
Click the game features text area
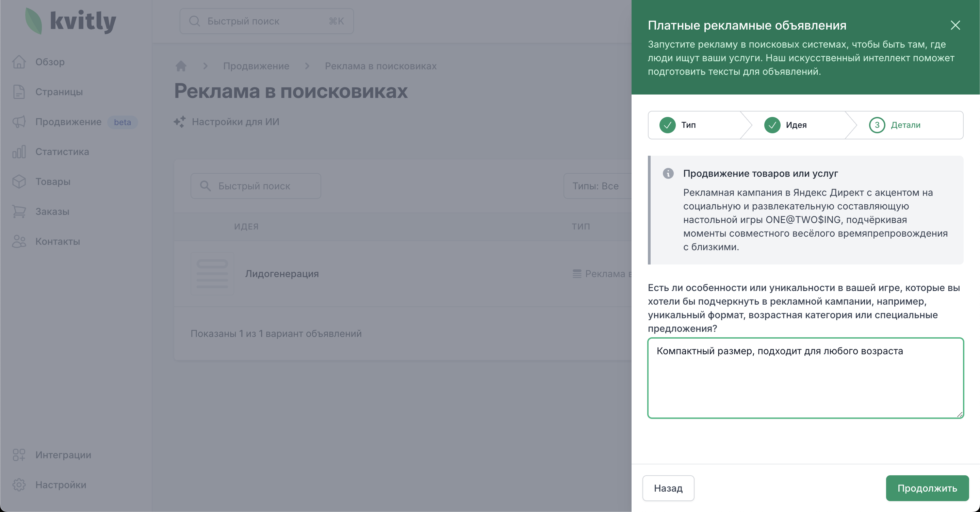click(x=805, y=378)
